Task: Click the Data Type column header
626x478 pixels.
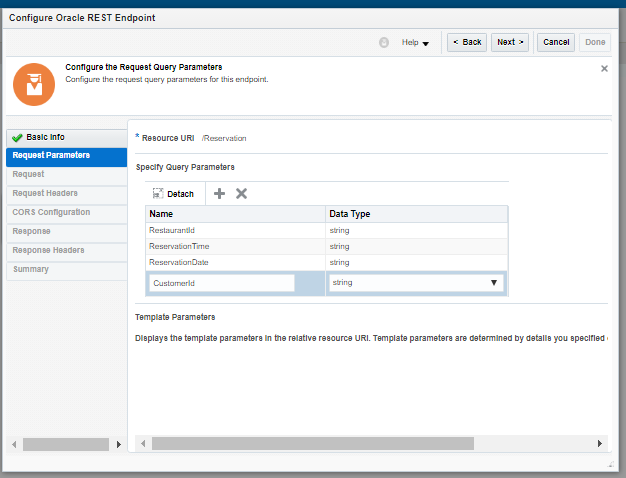Action: coord(416,214)
